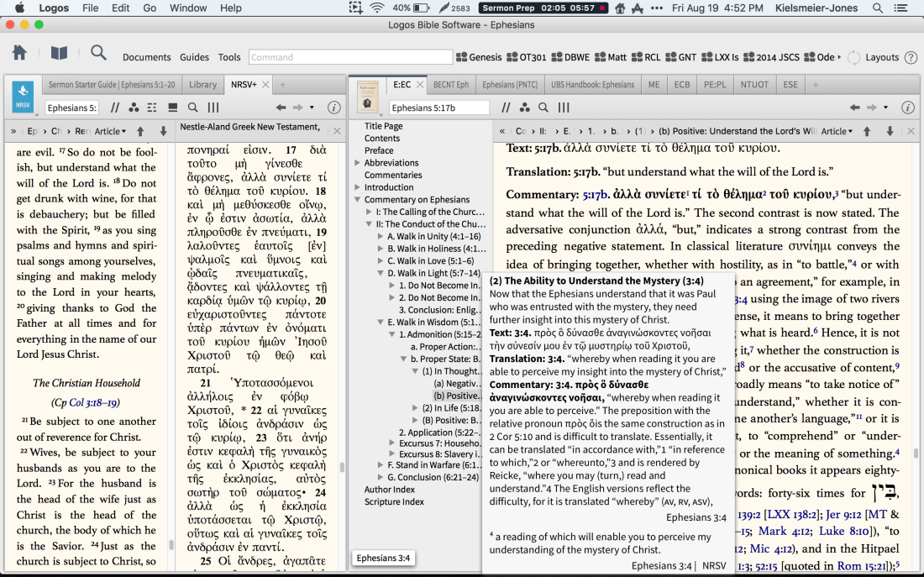This screenshot has width=924, height=577.
Task: Click the NRSV panel info icon
Action: click(x=333, y=108)
